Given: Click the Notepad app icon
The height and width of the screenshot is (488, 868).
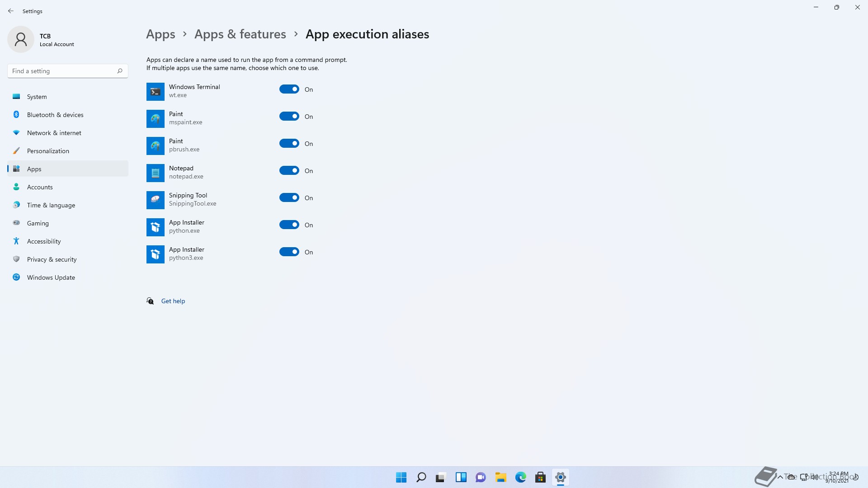Looking at the screenshot, I should tap(155, 173).
